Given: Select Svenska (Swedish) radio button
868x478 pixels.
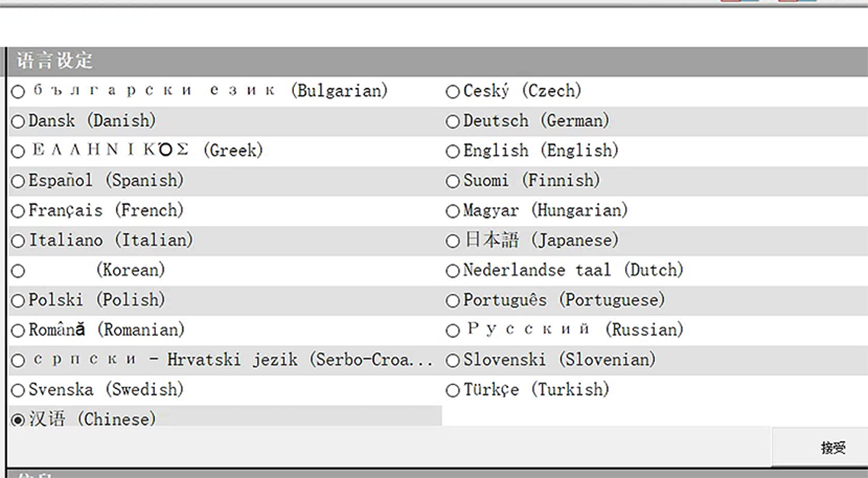Looking at the screenshot, I should click(x=18, y=390).
